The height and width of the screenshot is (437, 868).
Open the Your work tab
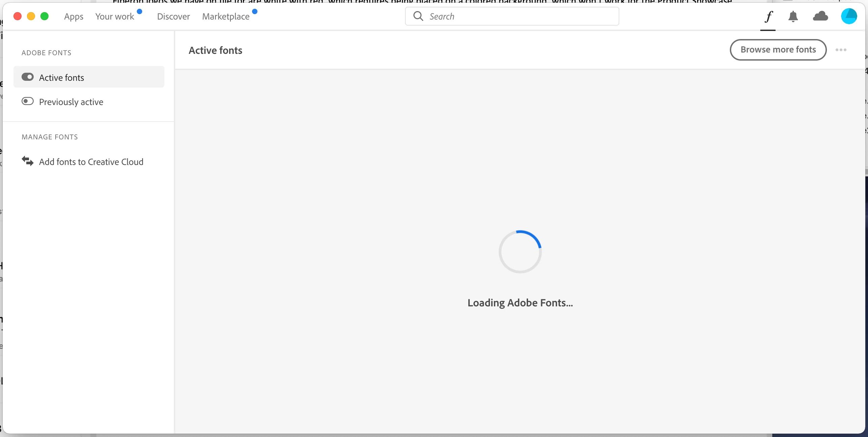(115, 16)
